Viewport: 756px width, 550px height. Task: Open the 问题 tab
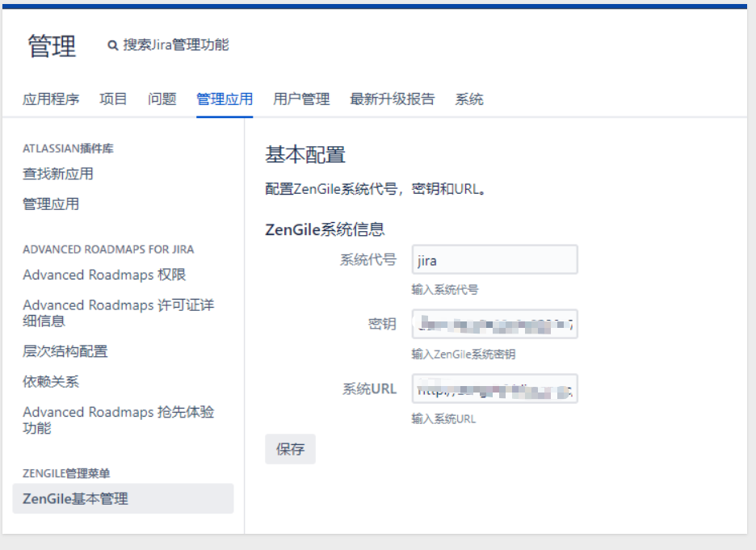(162, 99)
